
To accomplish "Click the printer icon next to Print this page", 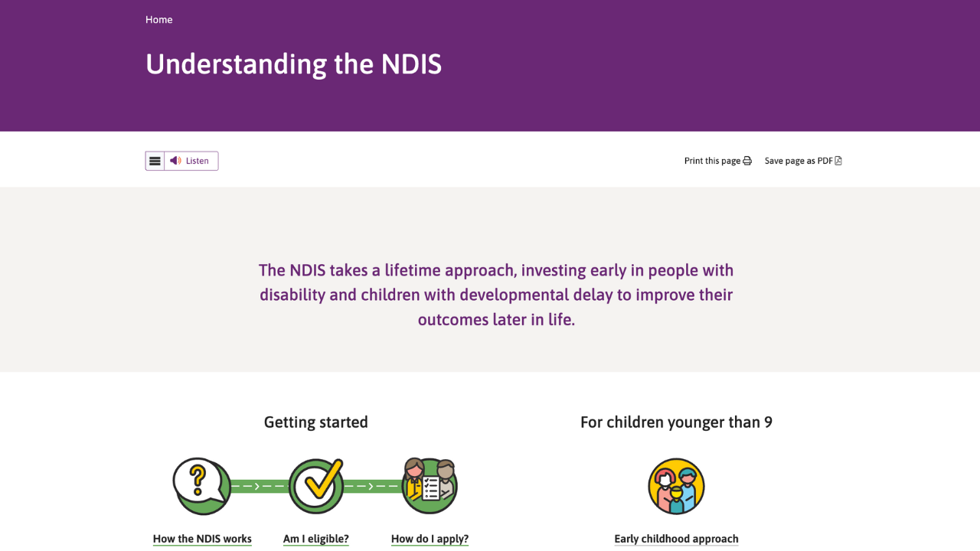I will coord(746,161).
